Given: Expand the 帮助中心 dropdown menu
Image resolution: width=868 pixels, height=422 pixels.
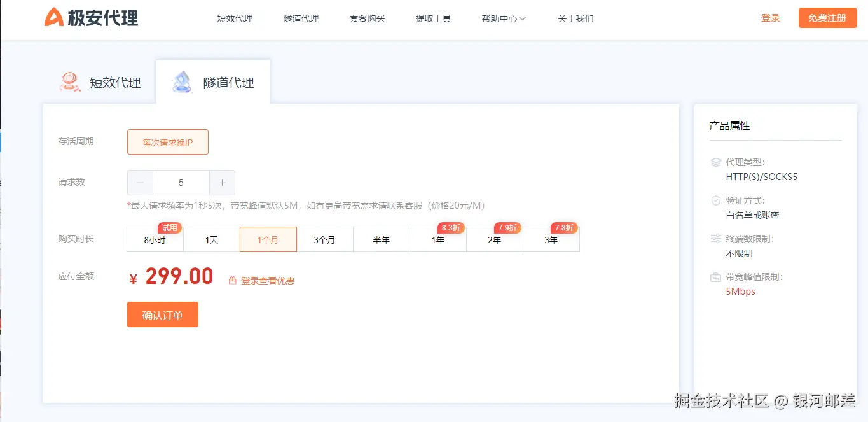Looking at the screenshot, I should coord(504,18).
